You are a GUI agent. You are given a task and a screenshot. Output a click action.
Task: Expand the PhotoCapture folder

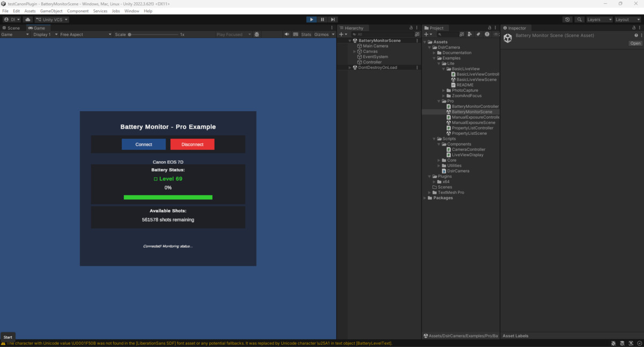coord(444,90)
